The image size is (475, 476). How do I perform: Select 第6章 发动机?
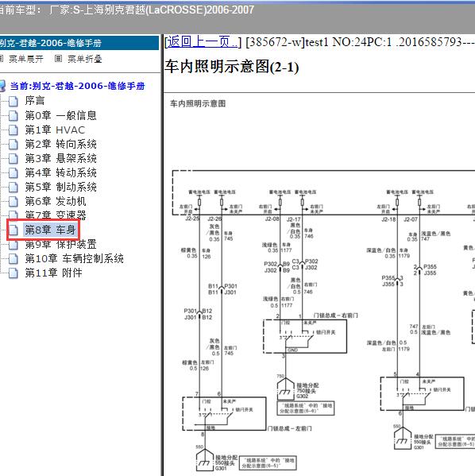pos(56,201)
